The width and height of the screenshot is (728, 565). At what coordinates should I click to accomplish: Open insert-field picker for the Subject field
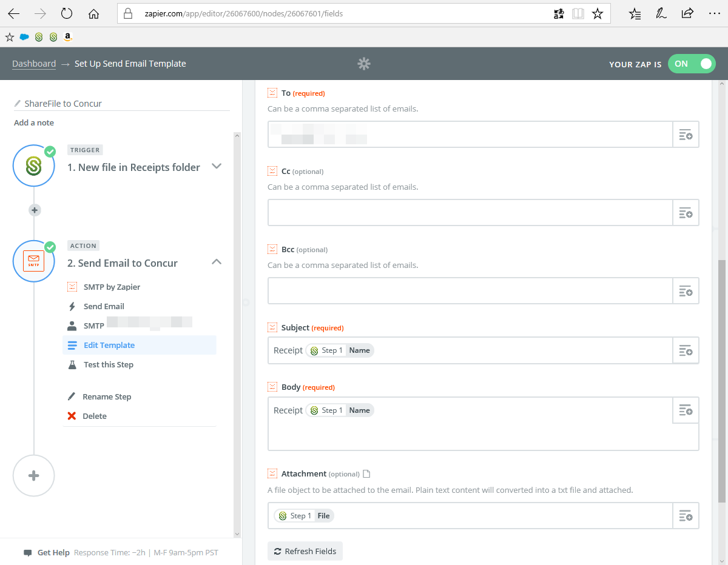(x=686, y=350)
